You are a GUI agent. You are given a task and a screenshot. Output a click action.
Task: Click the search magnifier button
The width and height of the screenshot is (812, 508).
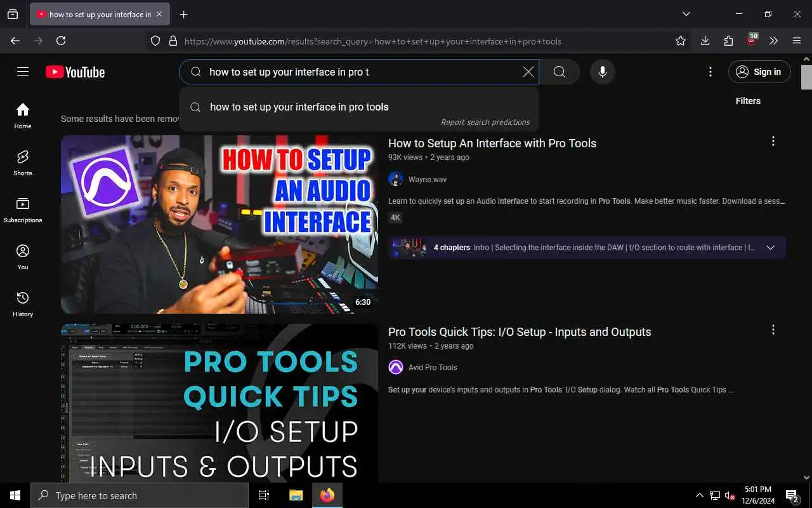tap(559, 72)
